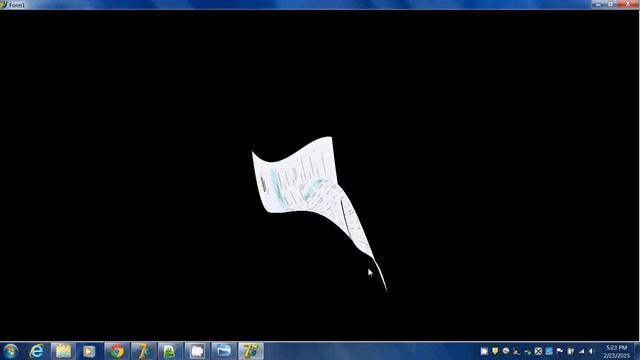Viewport: 640px width, 360px height.
Task: Click the white square with X tray icon
Action: [x=538, y=351]
